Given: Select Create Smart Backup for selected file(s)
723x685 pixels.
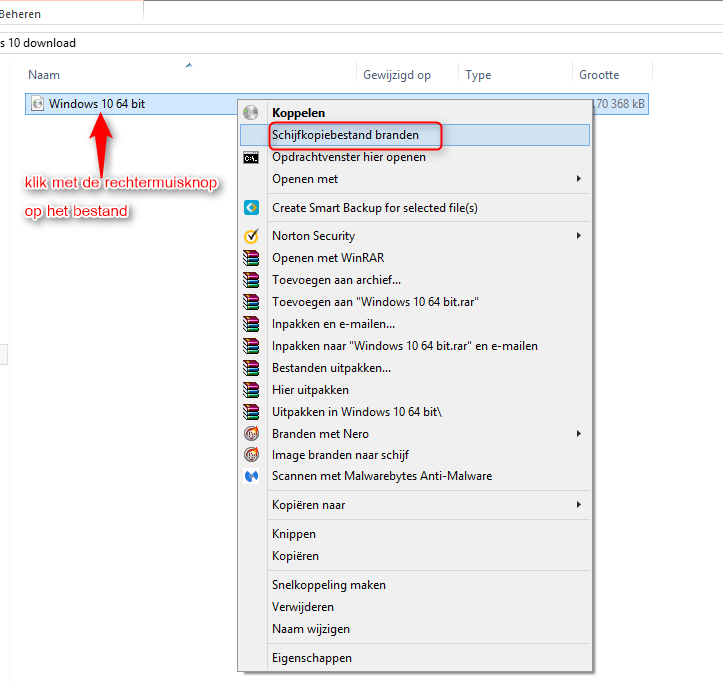Looking at the screenshot, I should tap(415, 208).
